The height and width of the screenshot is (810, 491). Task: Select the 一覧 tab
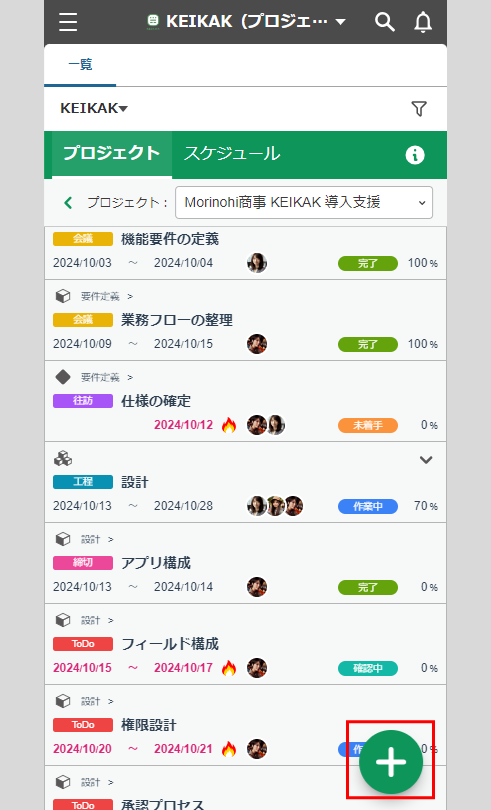80,65
